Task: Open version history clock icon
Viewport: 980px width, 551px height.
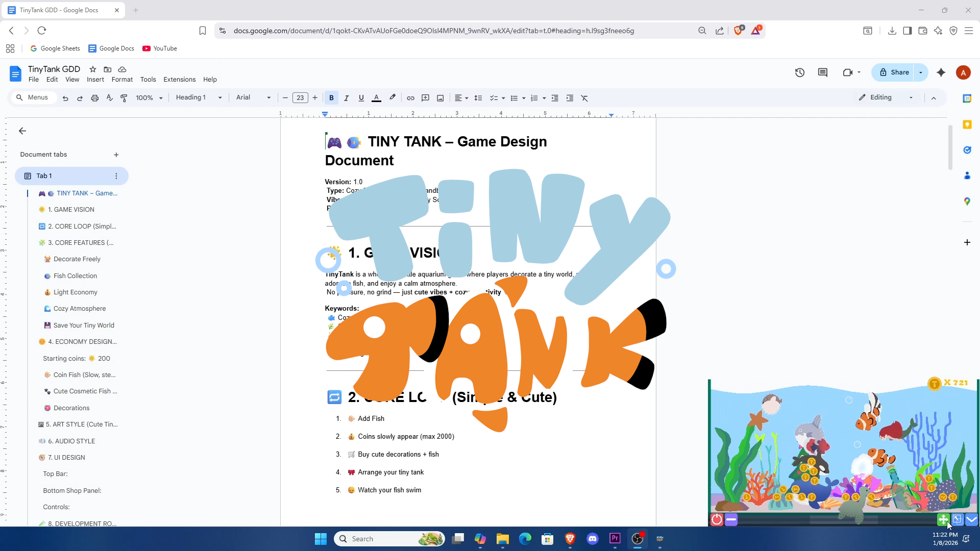Action: (800, 72)
